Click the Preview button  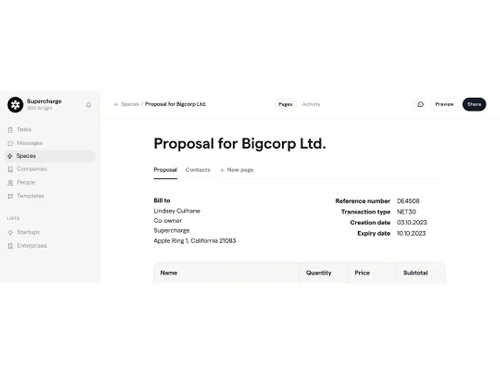(445, 104)
